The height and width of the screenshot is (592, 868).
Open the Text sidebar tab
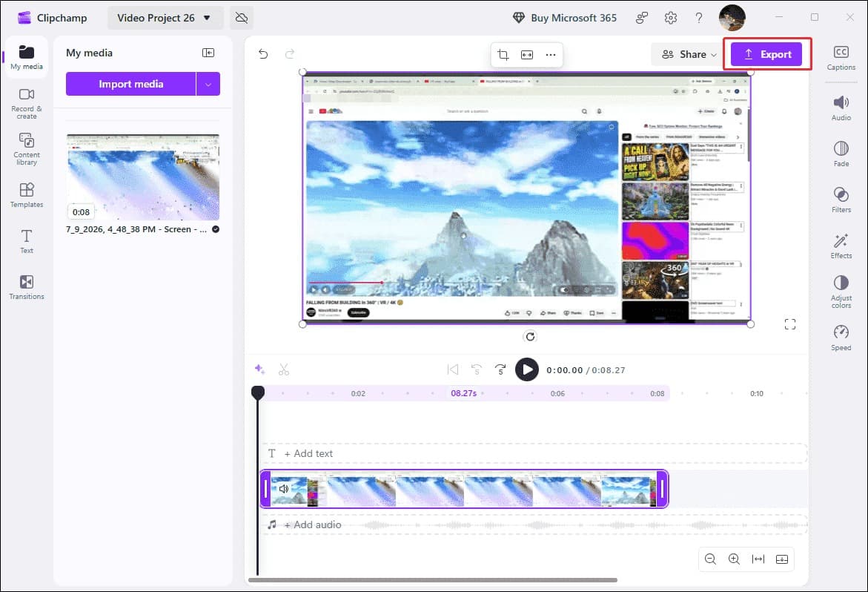coord(26,241)
